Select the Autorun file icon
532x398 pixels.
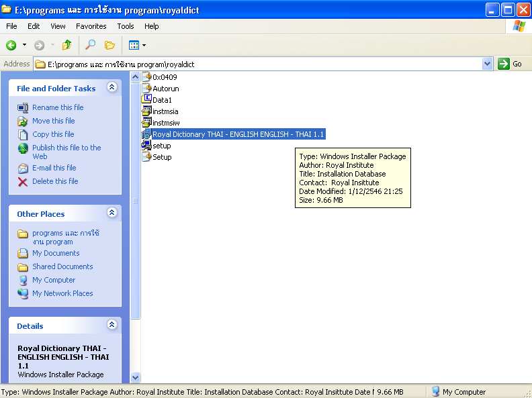pyautogui.click(x=146, y=88)
